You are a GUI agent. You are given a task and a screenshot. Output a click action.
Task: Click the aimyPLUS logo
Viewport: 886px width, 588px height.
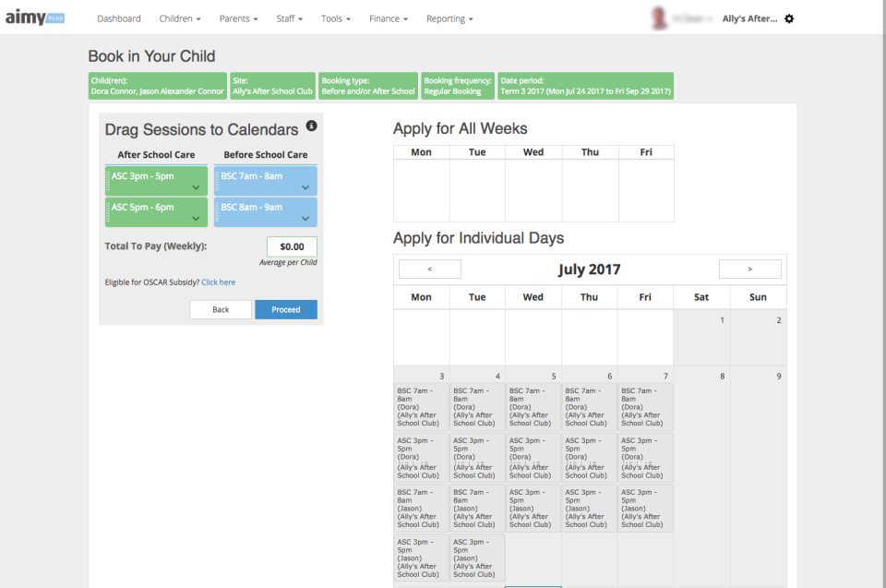coord(35,16)
